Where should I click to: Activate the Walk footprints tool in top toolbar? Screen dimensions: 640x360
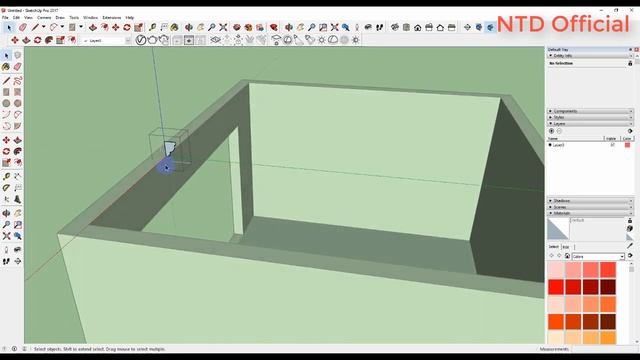[x=380, y=28]
